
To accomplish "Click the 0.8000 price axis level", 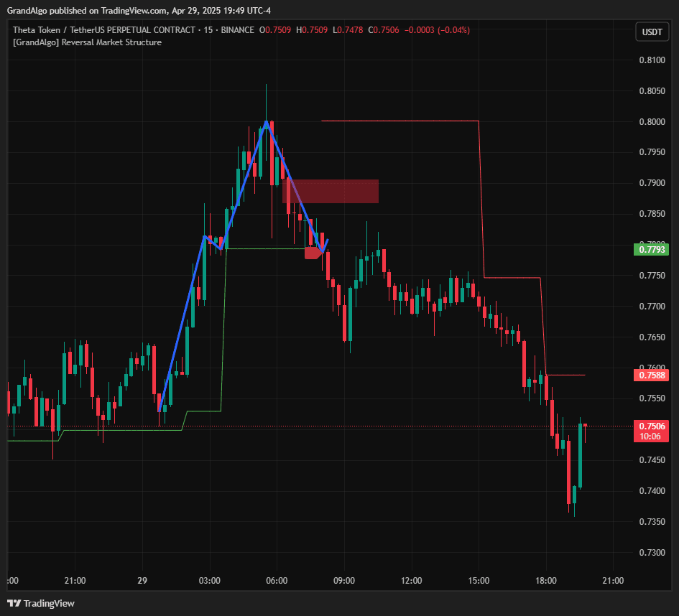I will (652, 122).
